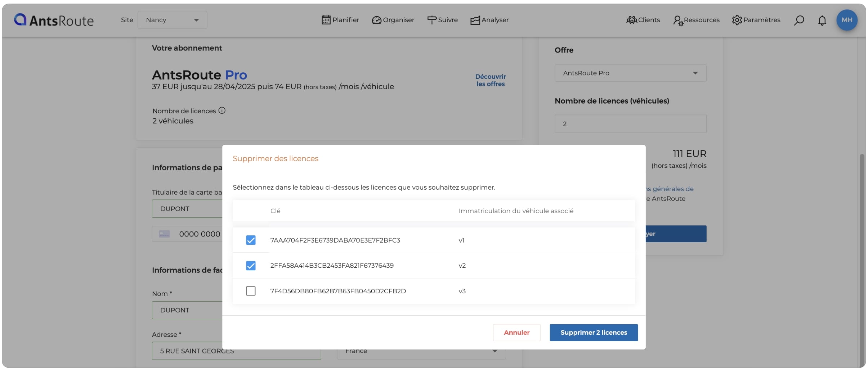Open the Ressources menu
Screen dimensions: 868x370
(x=696, y=20)
